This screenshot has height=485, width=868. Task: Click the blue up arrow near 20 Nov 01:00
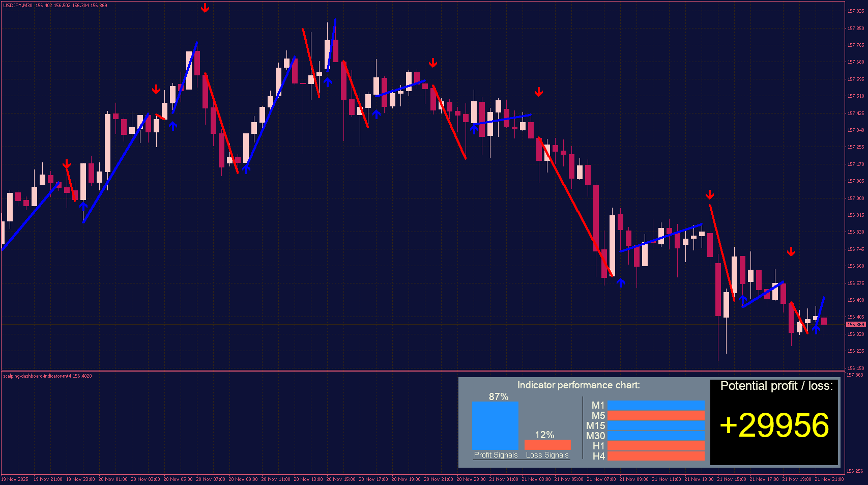[x=84, y=207]
